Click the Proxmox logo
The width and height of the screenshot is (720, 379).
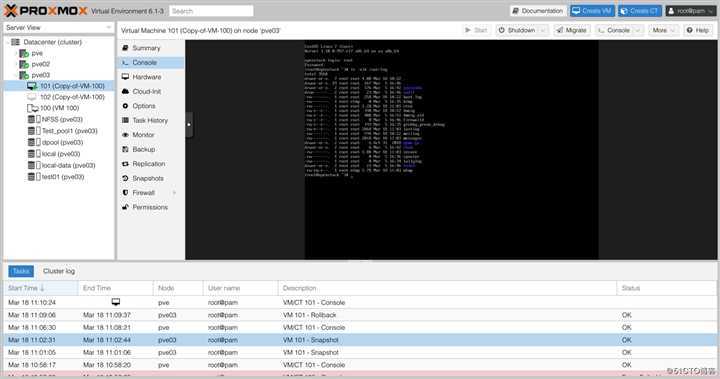[45, 11]
